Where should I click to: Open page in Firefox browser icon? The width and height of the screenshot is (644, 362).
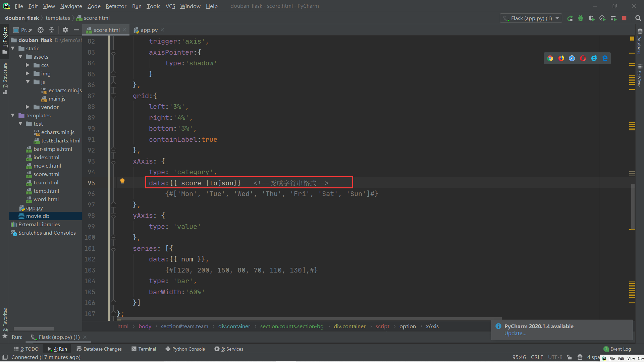click(x=561, y=58)
